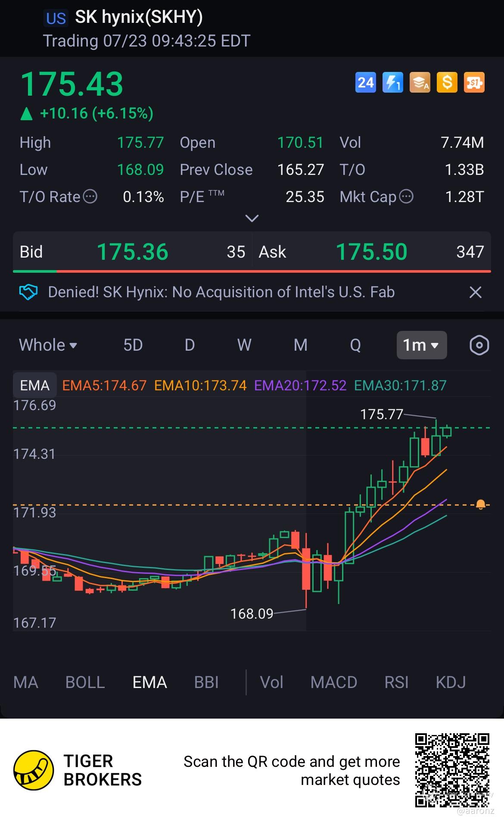This screenshot has height=822, width=504.
Task: Open the 1m interval dropdown
Action: 422,345
